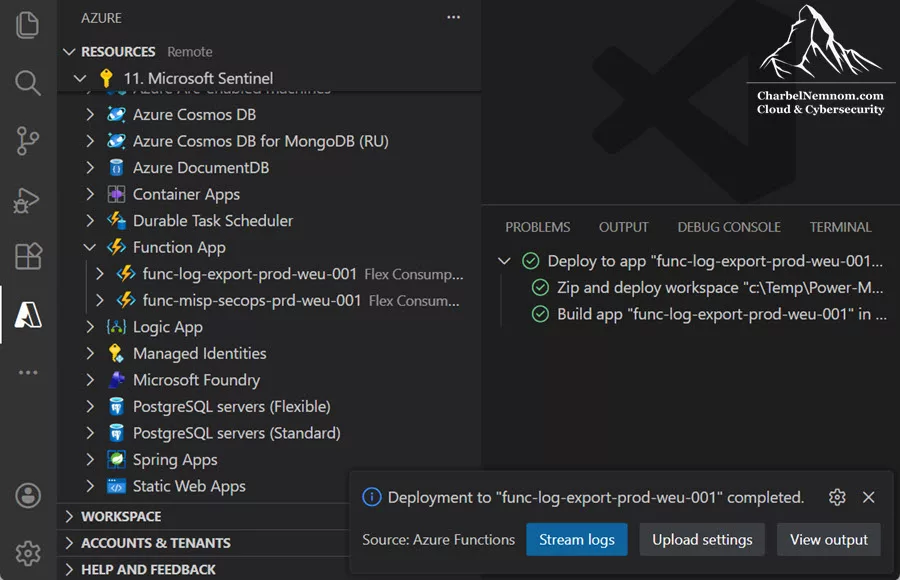
Task: Collapse the 11. Microsoft Sentinel subscription
Action: [x=80, y=78]
